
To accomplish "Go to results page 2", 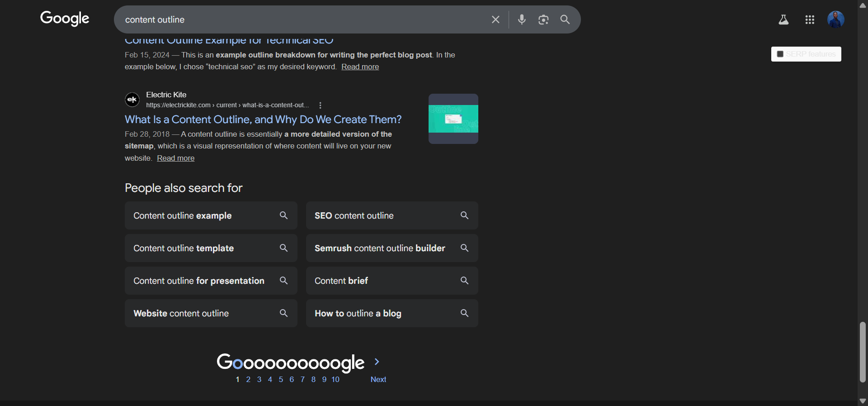I will 248,379.
